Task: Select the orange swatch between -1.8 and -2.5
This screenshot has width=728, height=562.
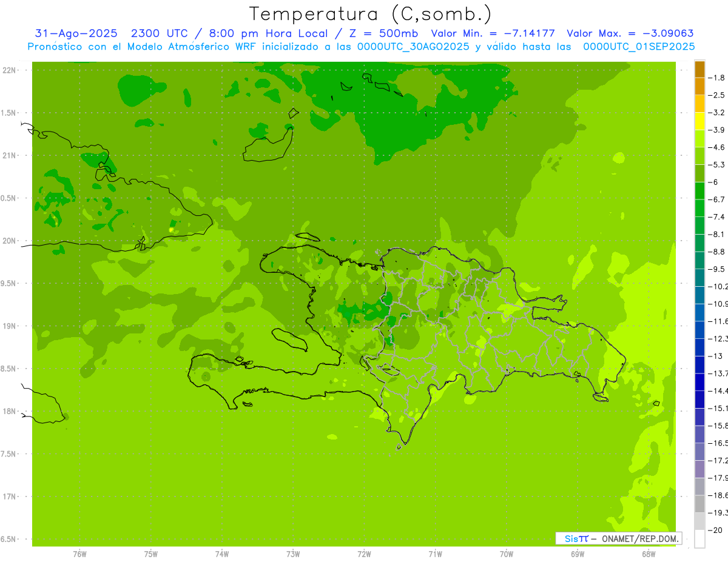Action: (699, 87)
